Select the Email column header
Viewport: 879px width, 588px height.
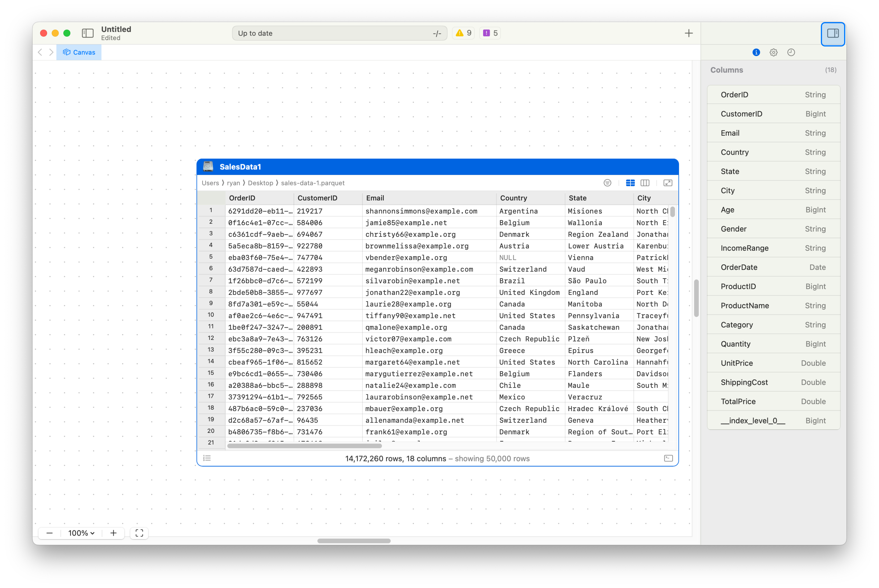(429, 198)
